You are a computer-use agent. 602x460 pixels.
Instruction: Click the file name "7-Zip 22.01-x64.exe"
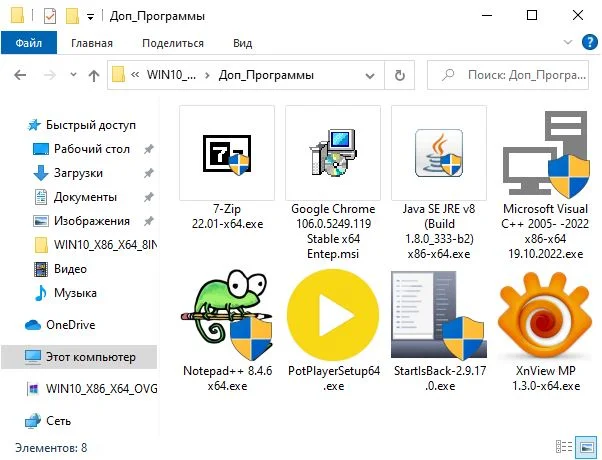(227, 216)
